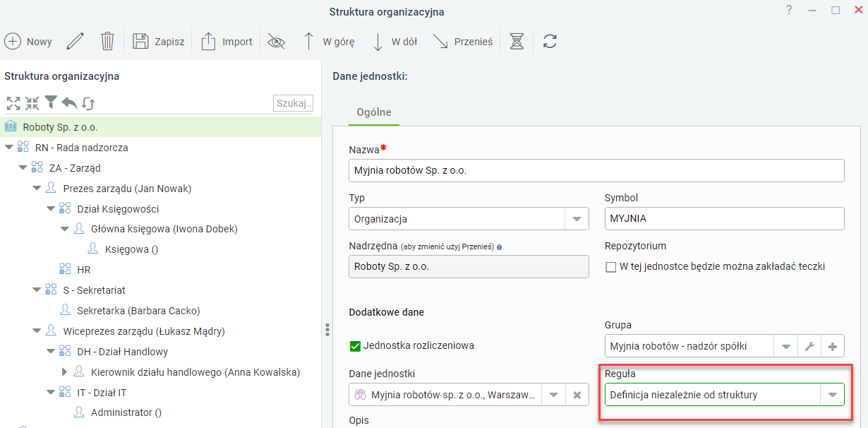
Task: Collapse the IT - Dział IT node
Action: point(51,392)
